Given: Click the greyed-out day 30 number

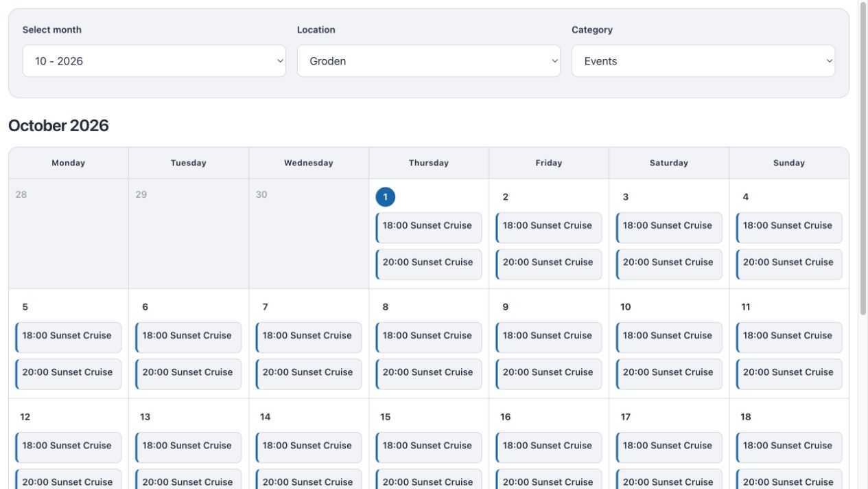Looking at the screenshot, I should point(261,194).
